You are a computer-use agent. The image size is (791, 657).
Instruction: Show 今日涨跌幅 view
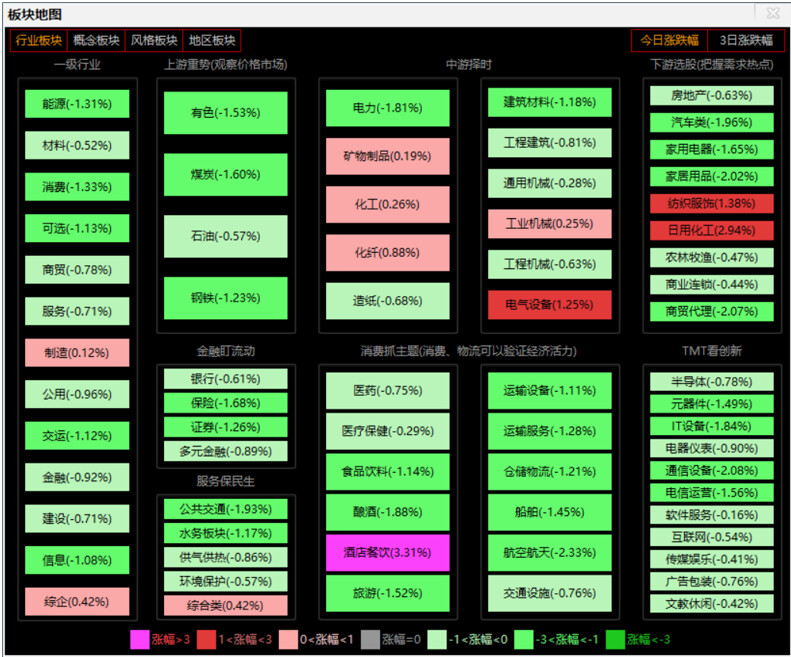click(x=669, y=40)
